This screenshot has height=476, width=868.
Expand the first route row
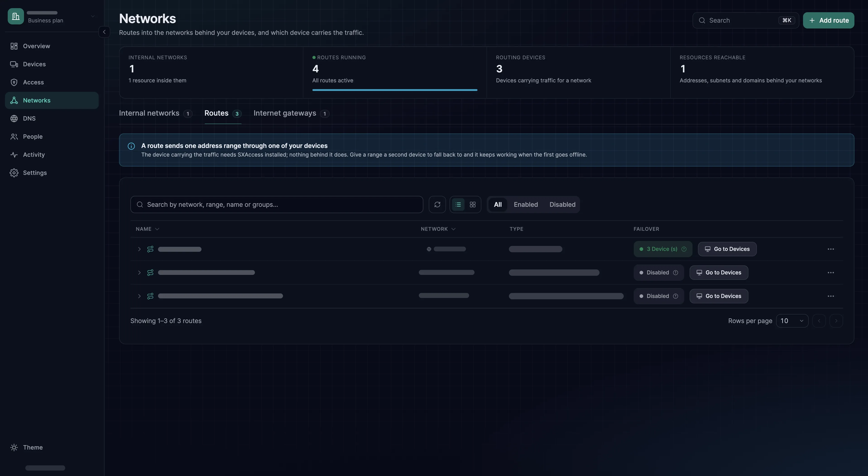coord(139,250)
